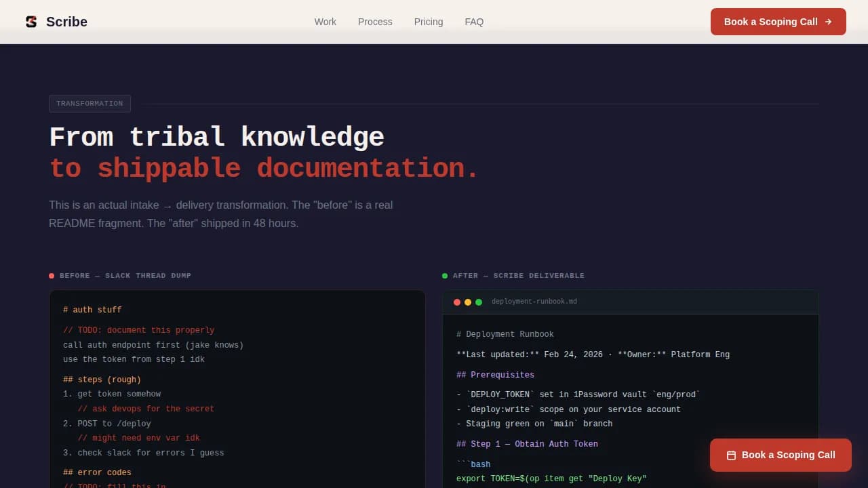Image resolution: width=868 pixels, height=488 pixels.
Task: Click the DEPLOY_TOKEN 1Password vault line
Action: (578, 394)
